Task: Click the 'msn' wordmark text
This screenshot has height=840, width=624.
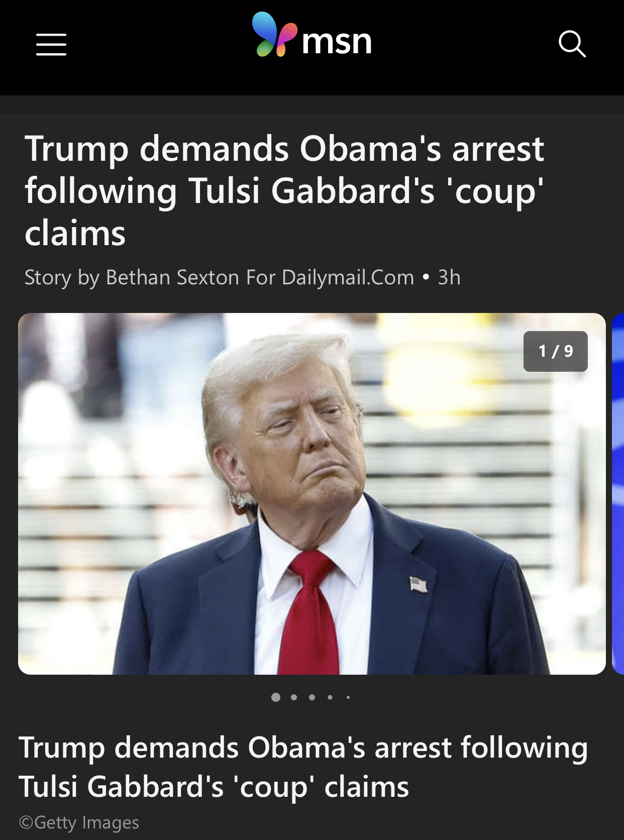Action: click(x=337, y=41)
